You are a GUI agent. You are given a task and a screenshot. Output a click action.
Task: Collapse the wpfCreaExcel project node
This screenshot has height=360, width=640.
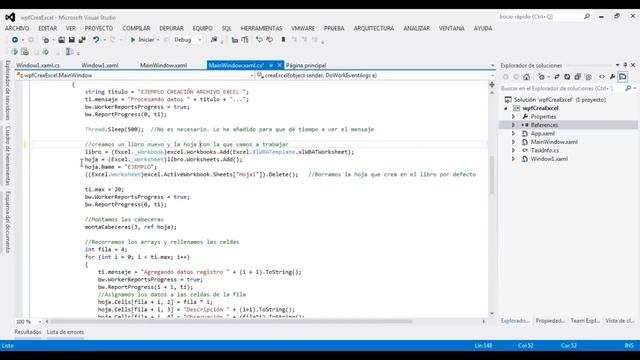click(x=506, y=108)
